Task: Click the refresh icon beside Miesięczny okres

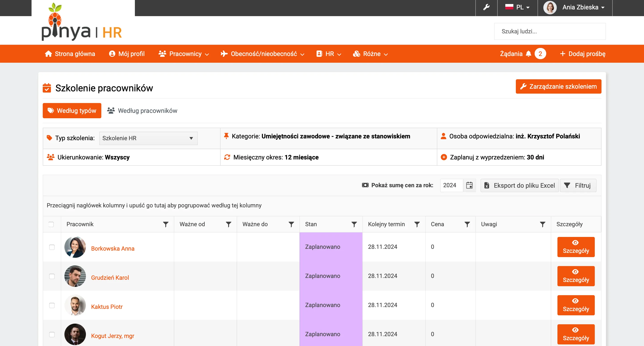Action: (227, 157)
